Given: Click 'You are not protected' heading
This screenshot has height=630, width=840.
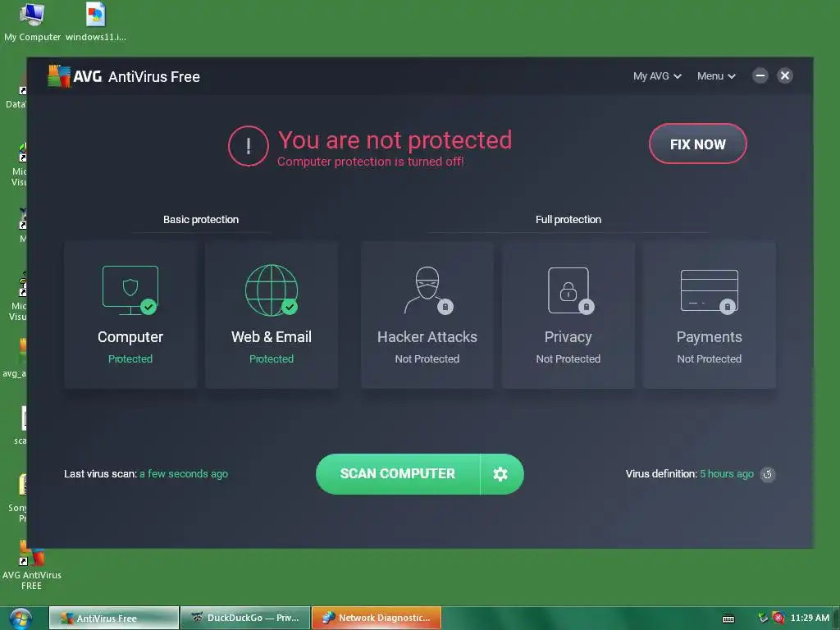Looking at the screenshot, I should tap(395, 139).
